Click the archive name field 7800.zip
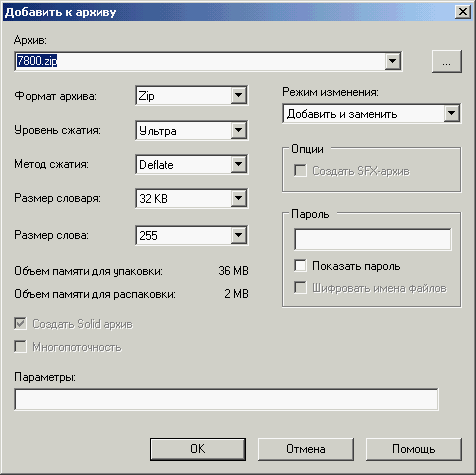The height and width of the screenshot is (475, 476). 200,61
